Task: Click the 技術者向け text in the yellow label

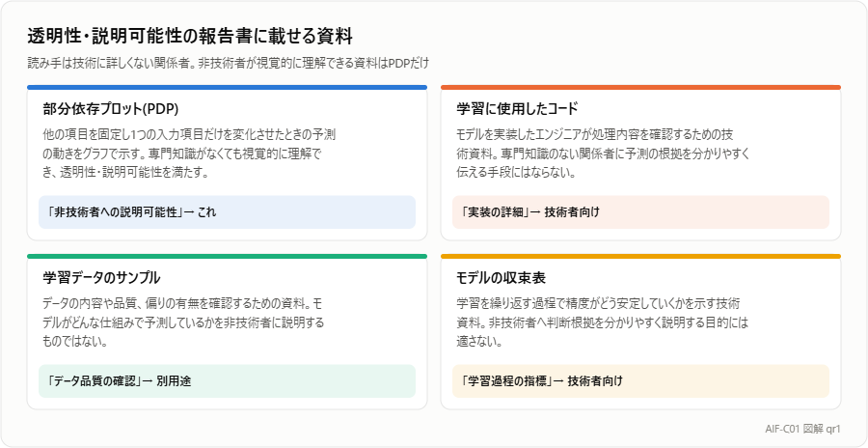Action: 595,381
